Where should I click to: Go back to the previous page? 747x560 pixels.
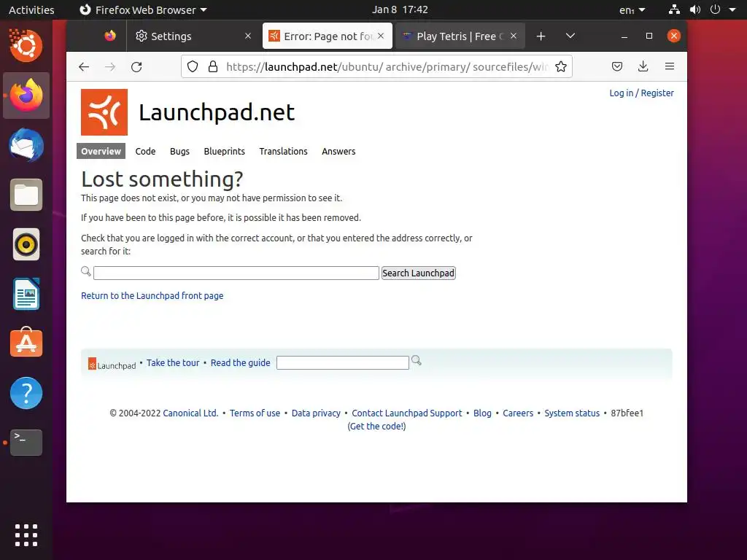84,66
